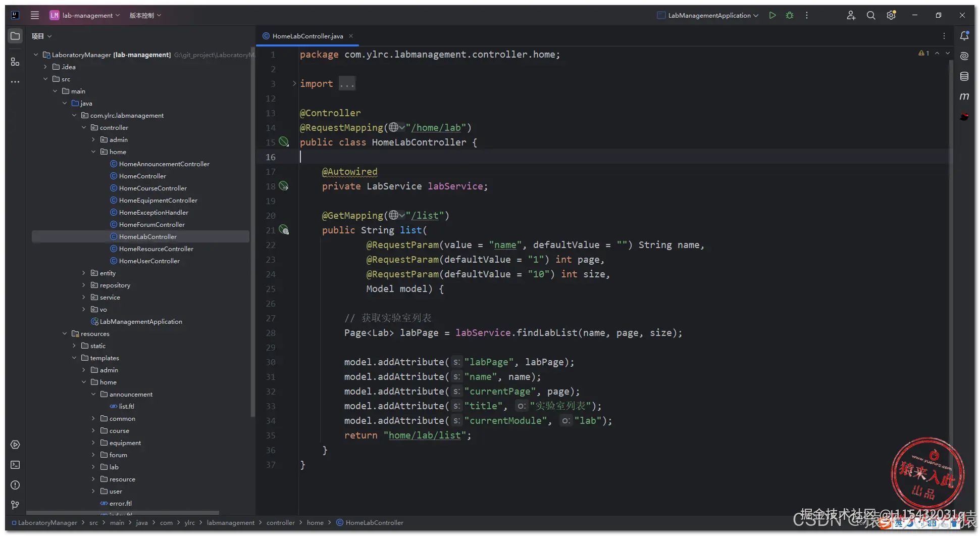Start debugging with the bug icon
This screenshot has width=980, height=536.
click(790, 15)
